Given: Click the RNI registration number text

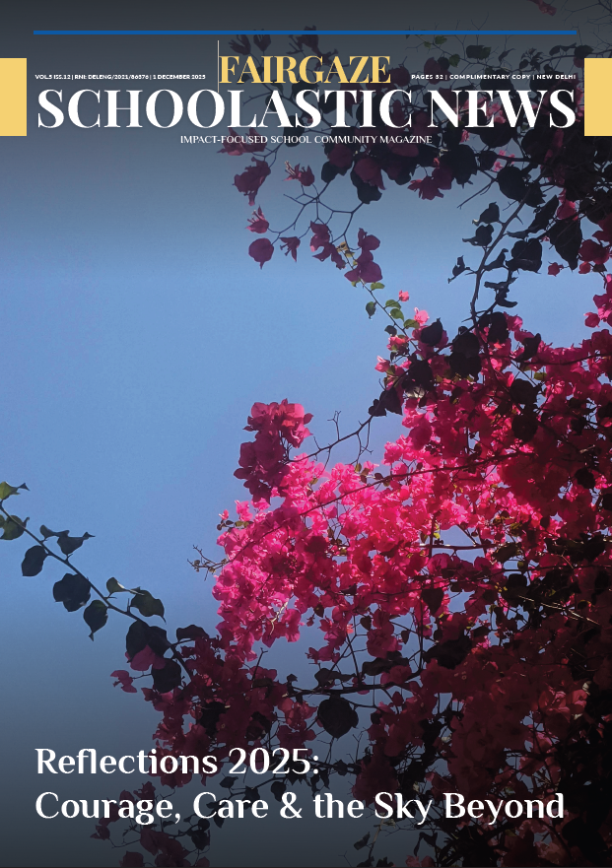Looking at the screenshot, I should click(109, 76).
